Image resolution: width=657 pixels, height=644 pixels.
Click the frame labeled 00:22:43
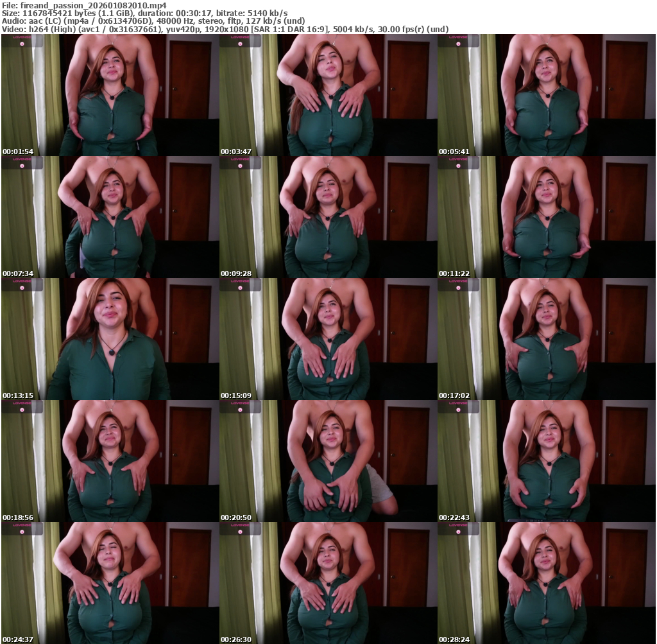pyautogui.click(x=546, y=461)
